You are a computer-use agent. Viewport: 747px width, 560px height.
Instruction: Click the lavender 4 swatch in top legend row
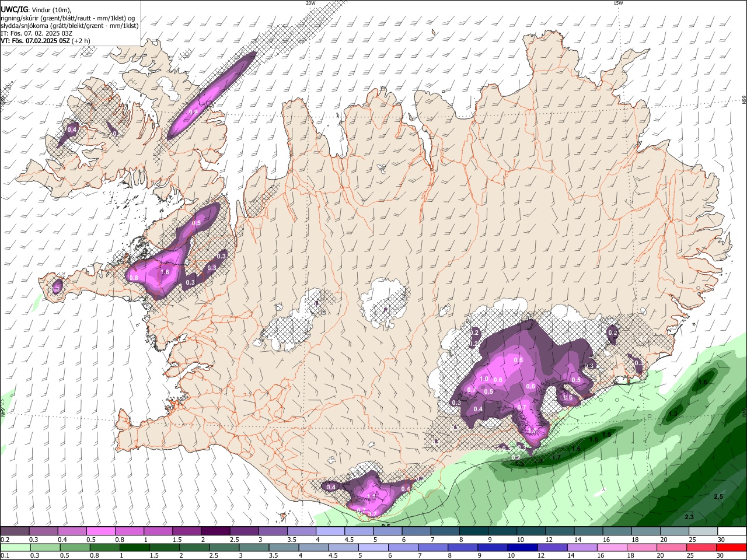[330, 531]
